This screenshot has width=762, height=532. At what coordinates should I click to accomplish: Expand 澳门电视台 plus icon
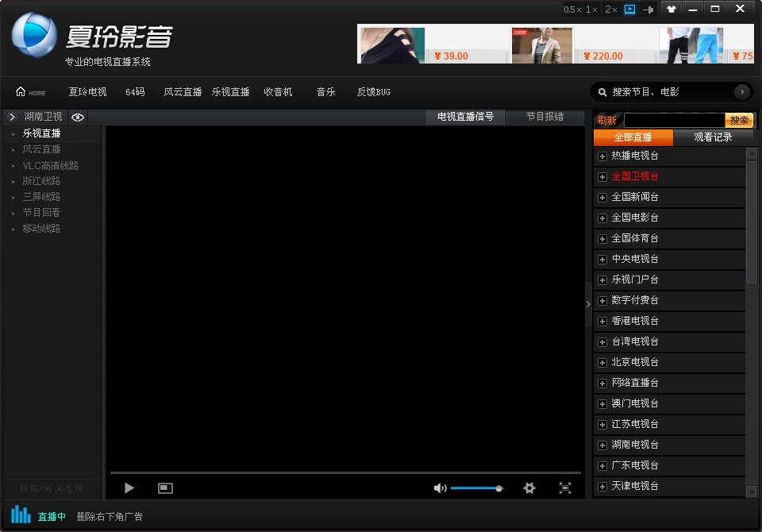602,404
